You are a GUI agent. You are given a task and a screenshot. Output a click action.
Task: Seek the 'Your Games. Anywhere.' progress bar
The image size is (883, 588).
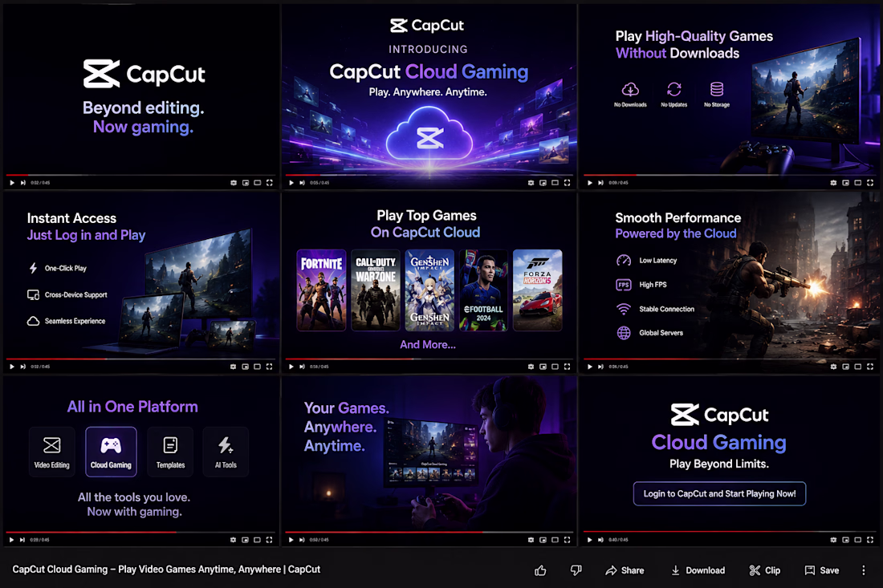429,532
